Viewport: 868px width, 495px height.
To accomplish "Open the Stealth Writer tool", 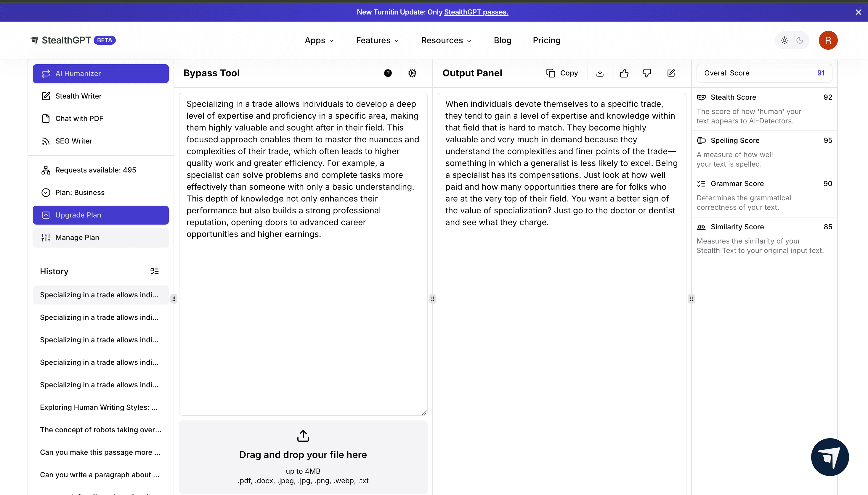I will coord(78,96).
